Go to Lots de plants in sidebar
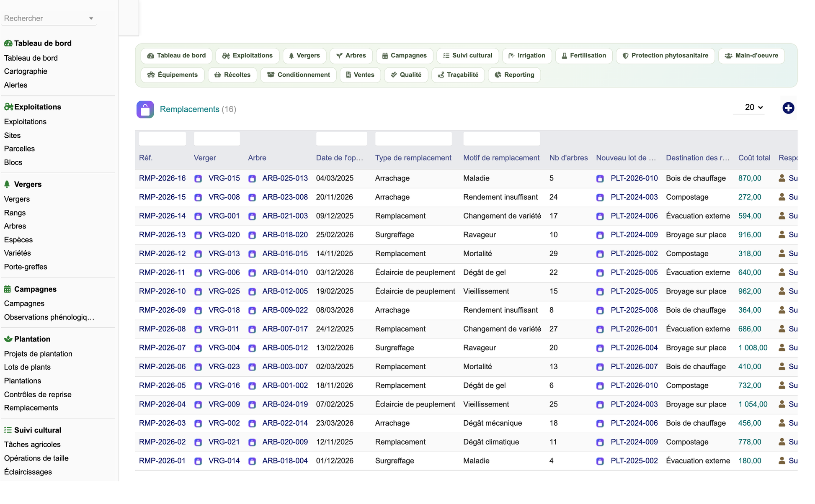Viewport: 815px width, 504px height. click(27, 367)
